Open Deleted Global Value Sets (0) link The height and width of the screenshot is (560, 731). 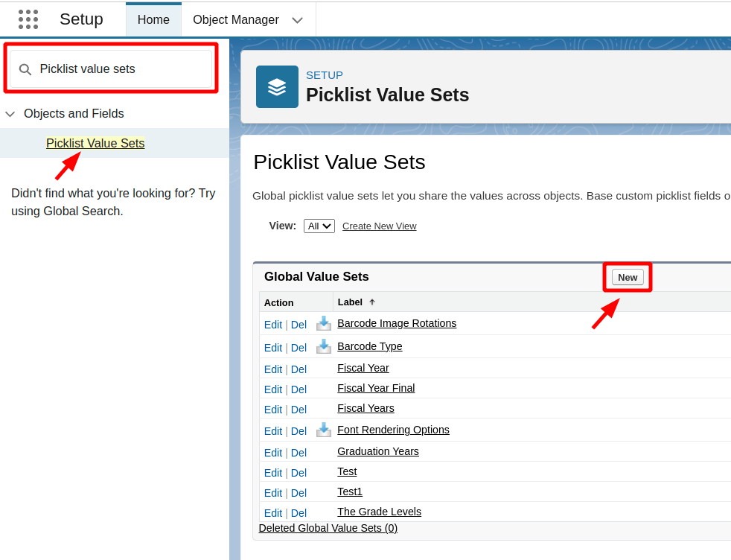pyautogui.click(x=328, y=528)
